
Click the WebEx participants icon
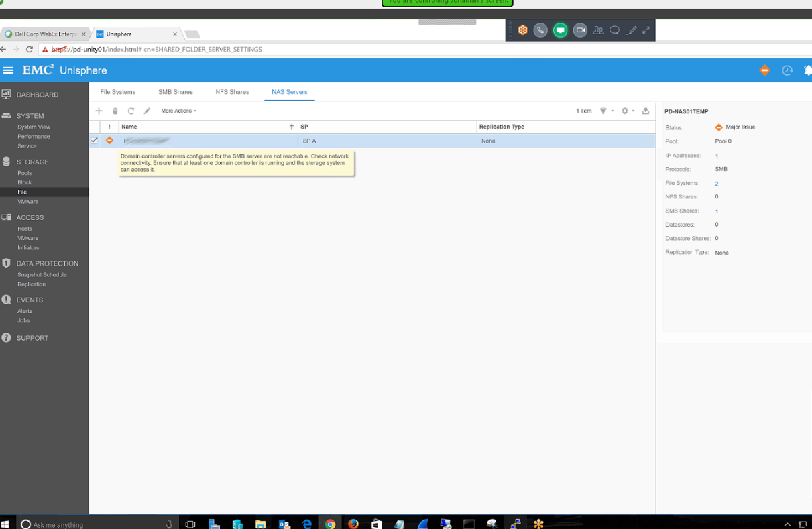tap(597, 30)
